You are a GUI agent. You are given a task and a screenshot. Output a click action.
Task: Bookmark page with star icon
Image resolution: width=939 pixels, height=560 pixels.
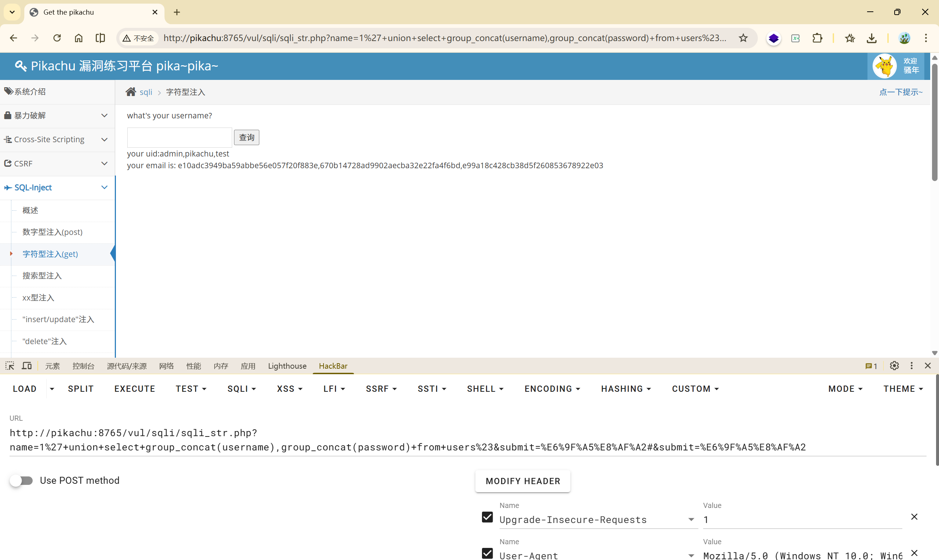coord(743,38)
